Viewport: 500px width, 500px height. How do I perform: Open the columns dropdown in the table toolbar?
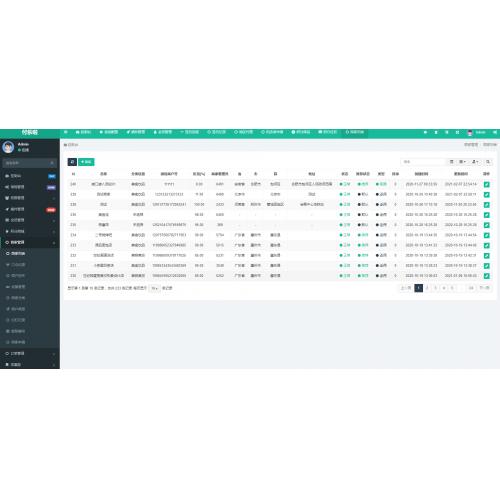click(462, 162)
